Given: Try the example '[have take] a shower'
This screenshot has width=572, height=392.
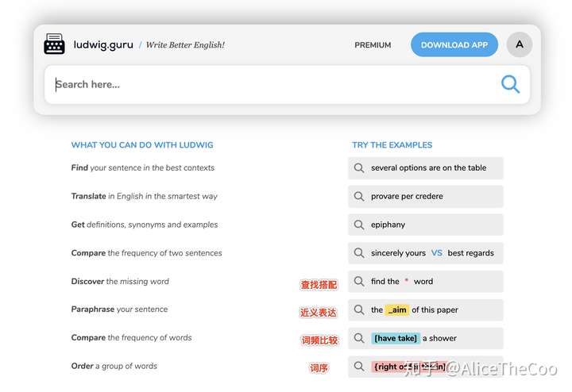Looking at the screenshot, I should click(x=425, y=338).
